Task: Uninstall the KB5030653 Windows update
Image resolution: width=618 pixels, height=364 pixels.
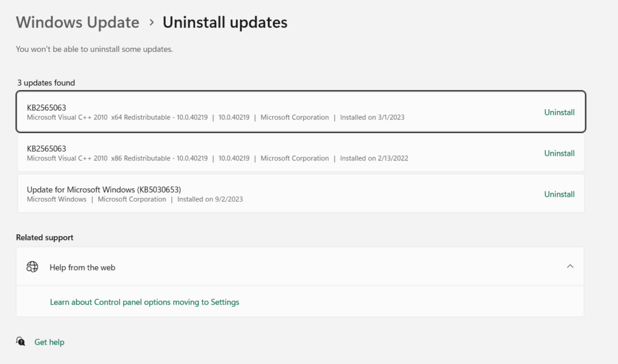Action: pyautogui.click(x=559, y=194)
